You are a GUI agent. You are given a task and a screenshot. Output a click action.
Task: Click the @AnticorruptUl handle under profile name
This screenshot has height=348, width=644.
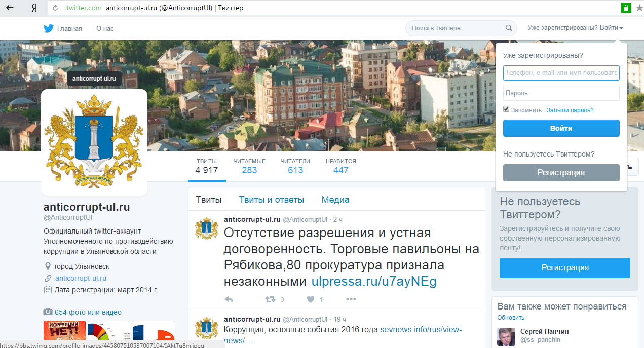pyautogui.click(x=68, y=218)
